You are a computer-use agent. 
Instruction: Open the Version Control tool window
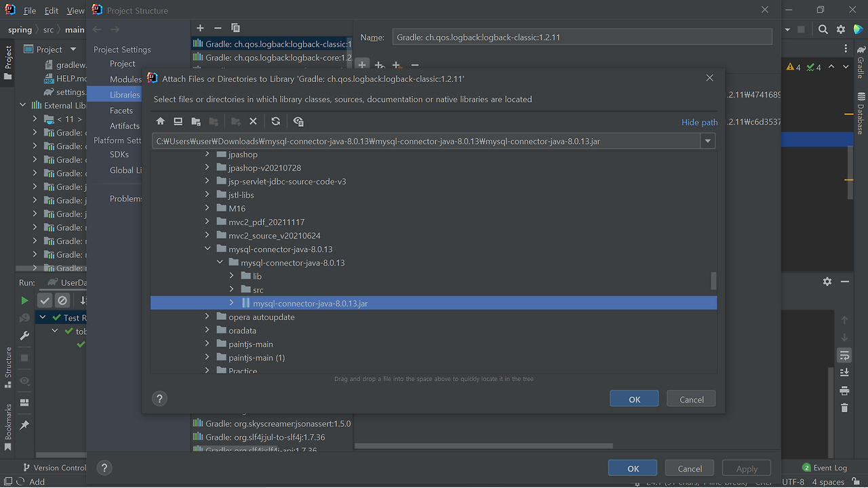click(x=54, y=468)
